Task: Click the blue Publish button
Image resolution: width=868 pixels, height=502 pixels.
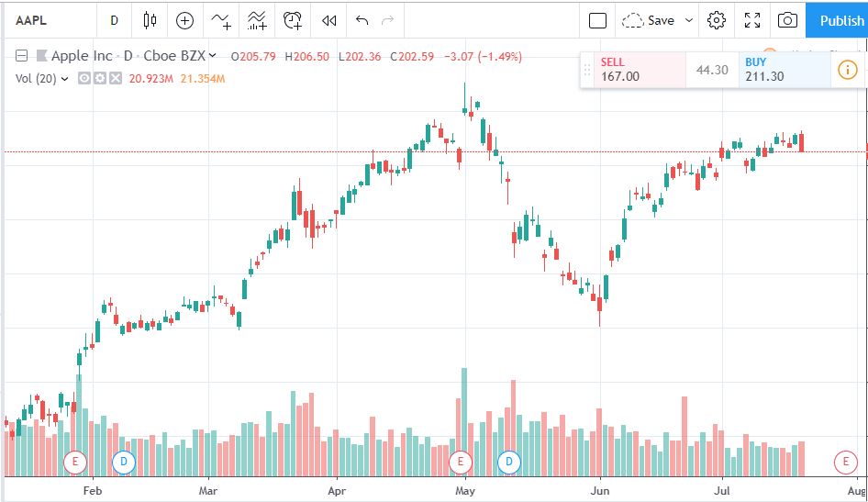Action: coord(837,20)
